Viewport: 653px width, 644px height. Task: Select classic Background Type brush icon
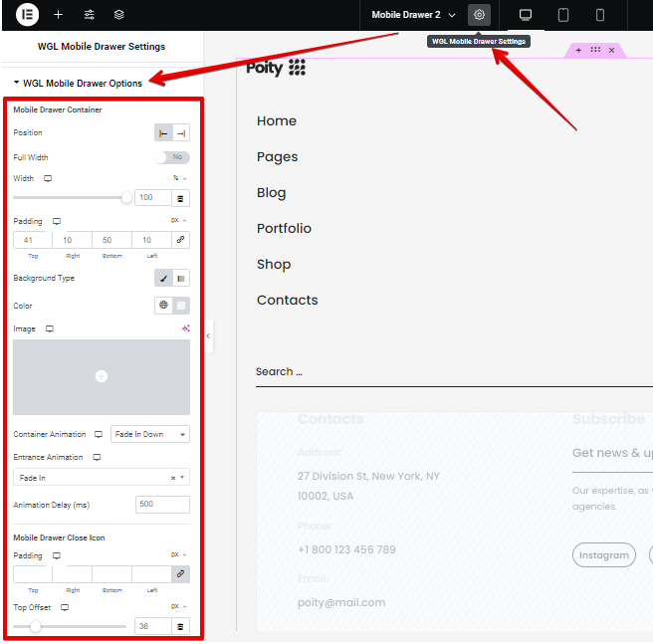click(163, 278)
